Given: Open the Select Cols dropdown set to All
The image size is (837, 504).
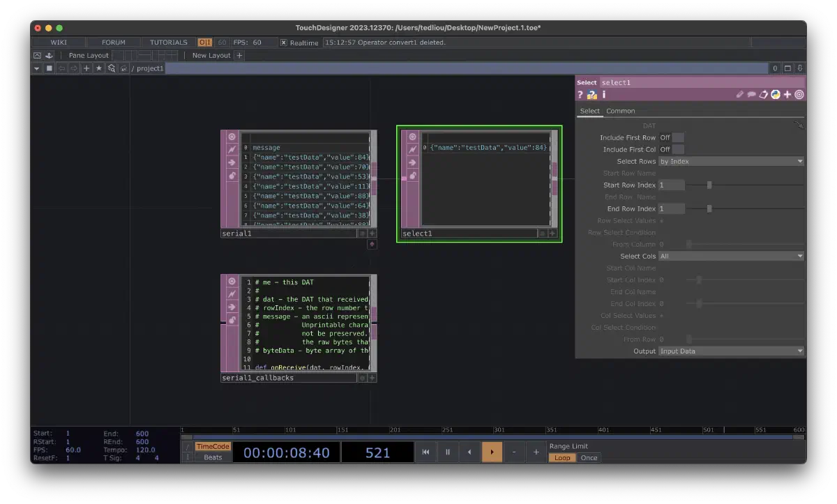Looking at the screenshot, I should [730, 256].
